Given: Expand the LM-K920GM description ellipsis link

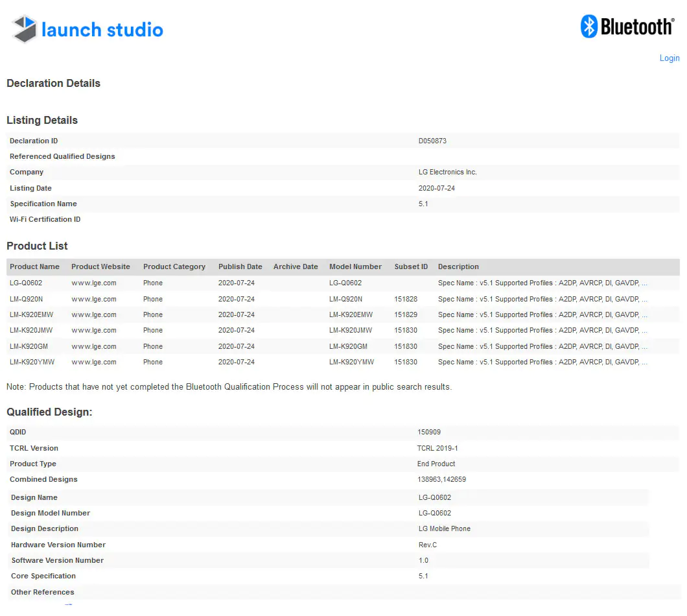Looking at the screenshot, I should (x=644, y=346).
